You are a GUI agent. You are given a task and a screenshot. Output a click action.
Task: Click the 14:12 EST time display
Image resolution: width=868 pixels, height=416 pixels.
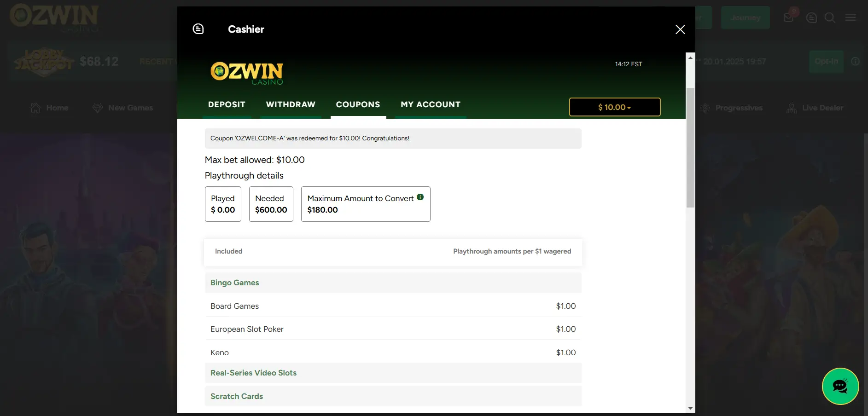click(629, 64)
